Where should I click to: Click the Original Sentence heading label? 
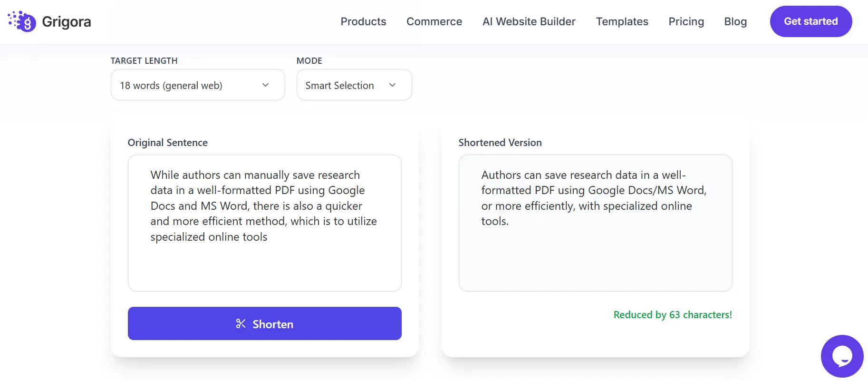click(x=168, y=143)
